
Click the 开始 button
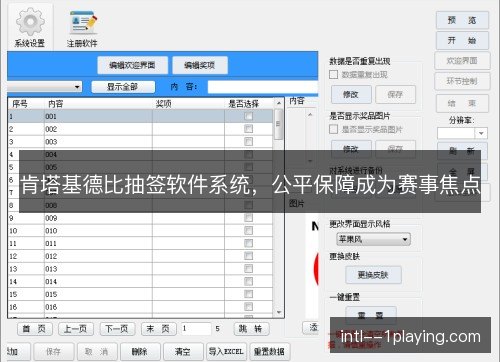[462, 41]
